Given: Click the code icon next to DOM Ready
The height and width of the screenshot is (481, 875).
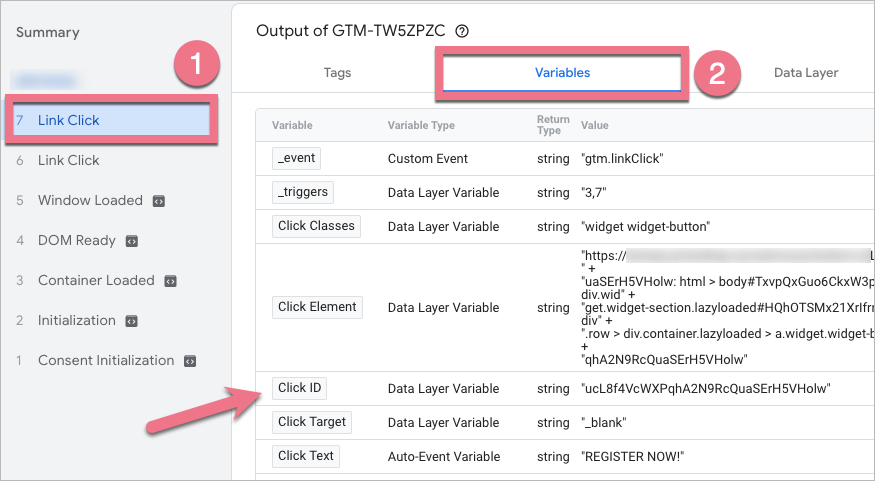Looking at the screenshot, I should (131, 241).
